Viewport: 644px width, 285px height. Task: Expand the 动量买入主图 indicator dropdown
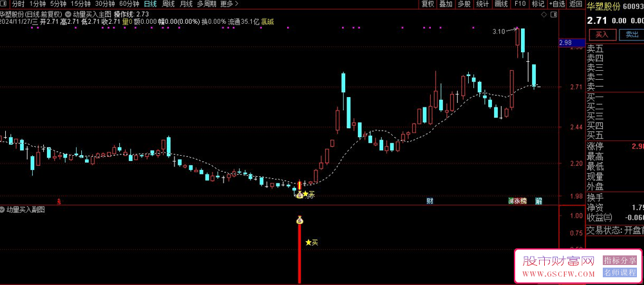[x=68, y=14]
